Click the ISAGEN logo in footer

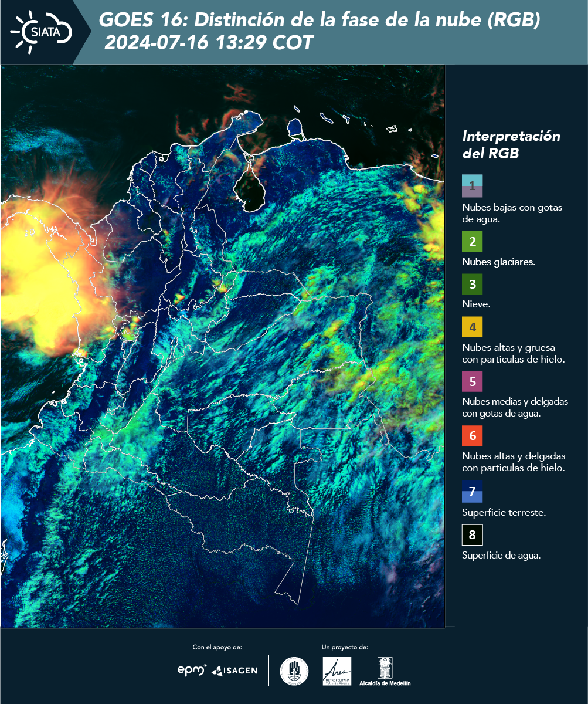click(x=234, y=671)
